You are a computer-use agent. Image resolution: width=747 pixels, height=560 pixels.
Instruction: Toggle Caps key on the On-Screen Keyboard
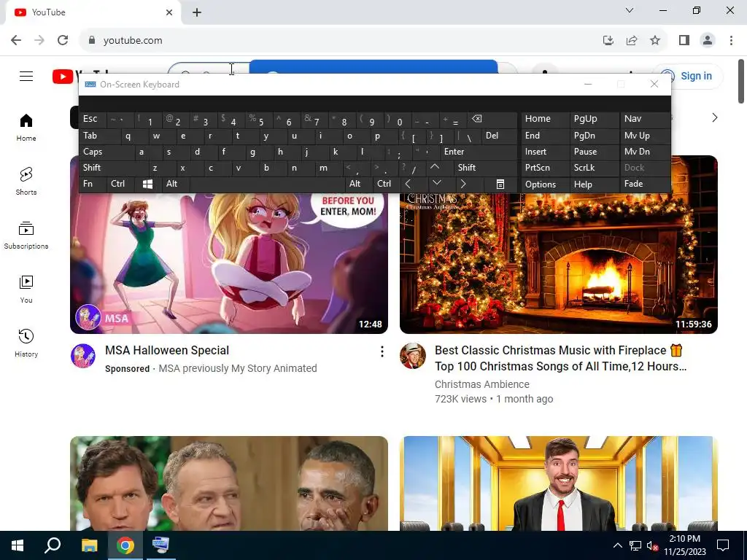click(x=108, y=152)
